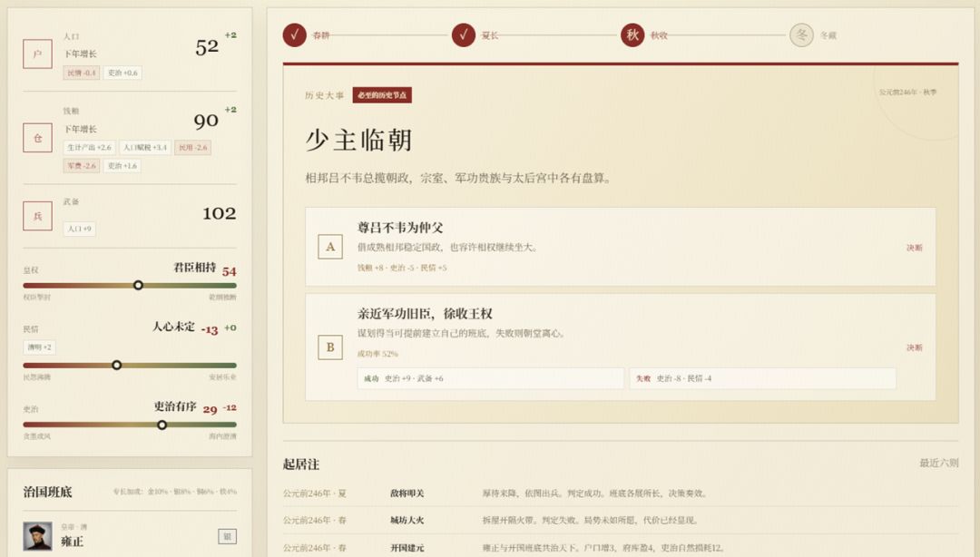Image resolution: width=980 pixels, height=557 pixels.
Task: Click the 人心未定 status label
Action: point(173,327)
